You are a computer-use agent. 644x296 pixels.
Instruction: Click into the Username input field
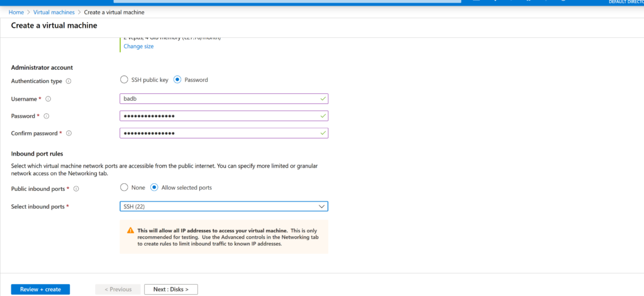pos(220,99)
